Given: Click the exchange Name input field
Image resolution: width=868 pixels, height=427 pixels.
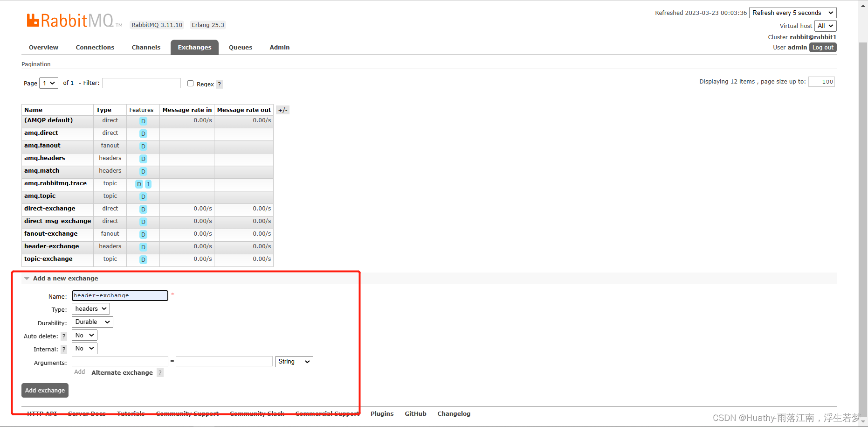Looking at the screenshot, I should tap(120, 296).
